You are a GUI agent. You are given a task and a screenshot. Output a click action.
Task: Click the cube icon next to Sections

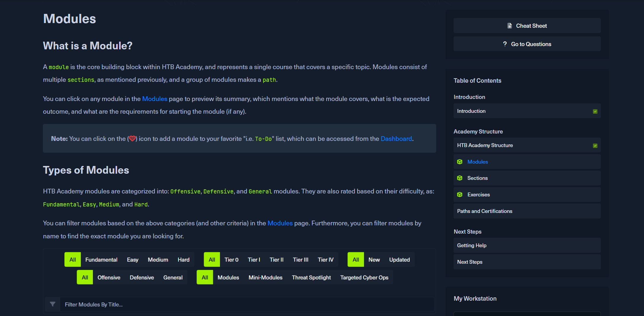click(x=459, y=178)
